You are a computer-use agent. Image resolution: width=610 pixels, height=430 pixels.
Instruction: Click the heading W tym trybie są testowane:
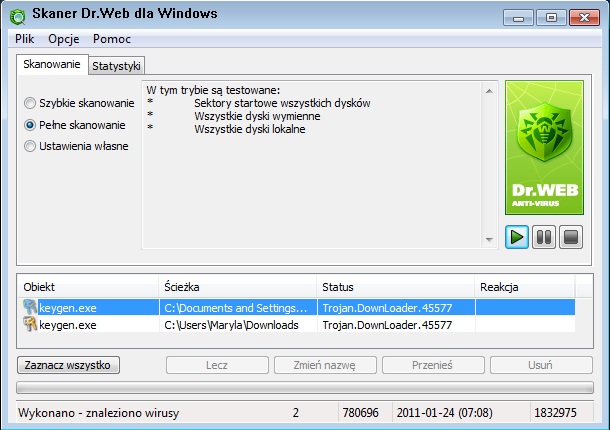coord(213,90)
